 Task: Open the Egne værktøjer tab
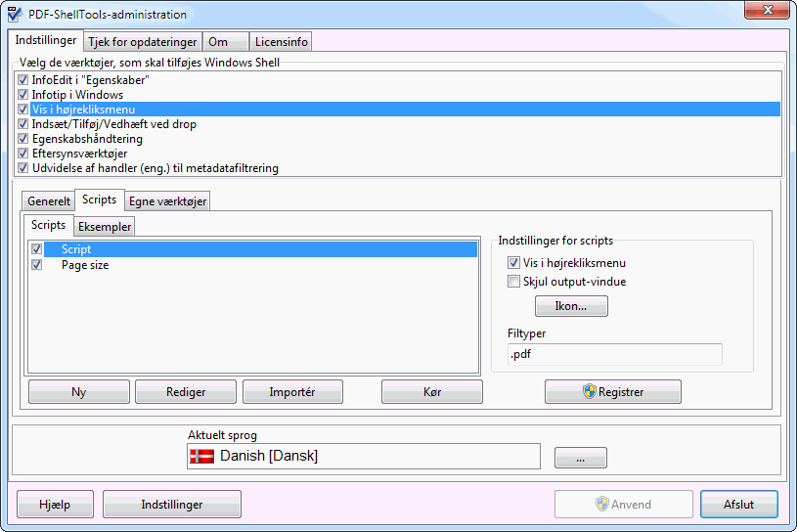pyautogui.click(x=168, y=201)
